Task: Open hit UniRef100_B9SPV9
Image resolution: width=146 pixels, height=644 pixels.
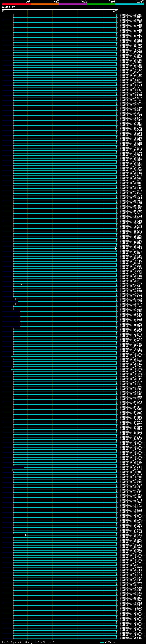Action: coord(131,42)
